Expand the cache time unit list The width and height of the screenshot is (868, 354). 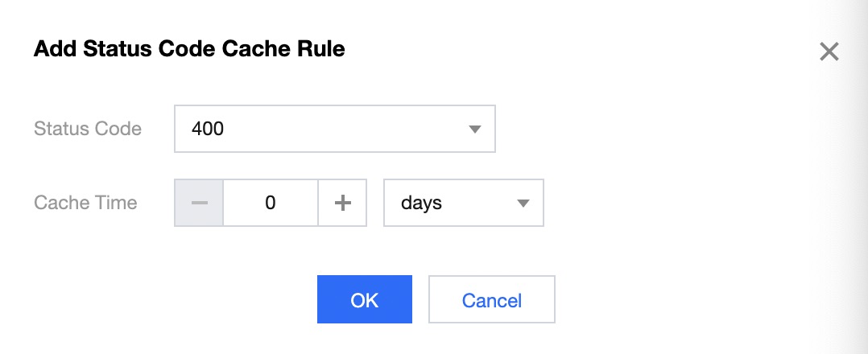pyautogui.click(x=463, y=203)
